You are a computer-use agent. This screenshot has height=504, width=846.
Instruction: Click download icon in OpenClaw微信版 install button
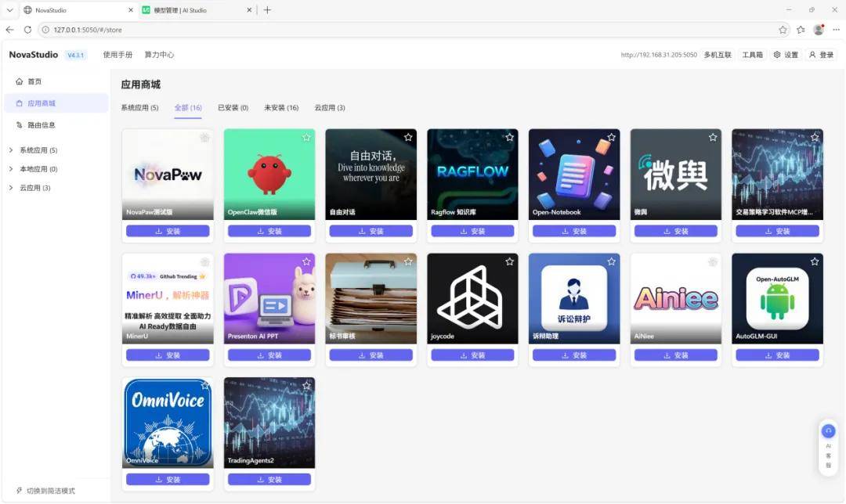coord(261,231)
